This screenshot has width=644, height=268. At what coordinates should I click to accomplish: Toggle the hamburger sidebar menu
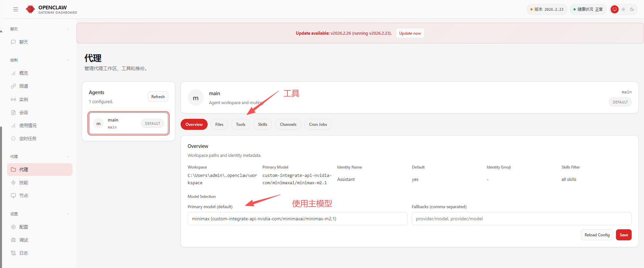(x=16, y=9)
